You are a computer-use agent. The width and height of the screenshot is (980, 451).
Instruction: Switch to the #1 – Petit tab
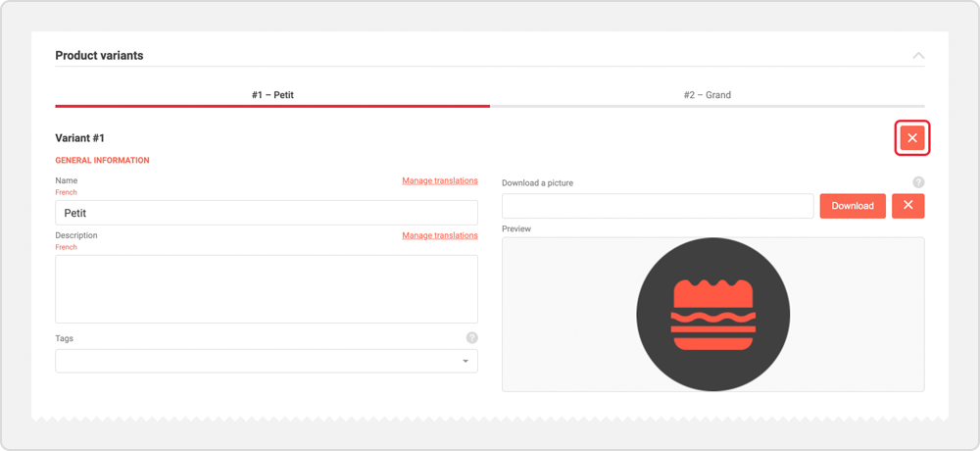tap(272, 95)
